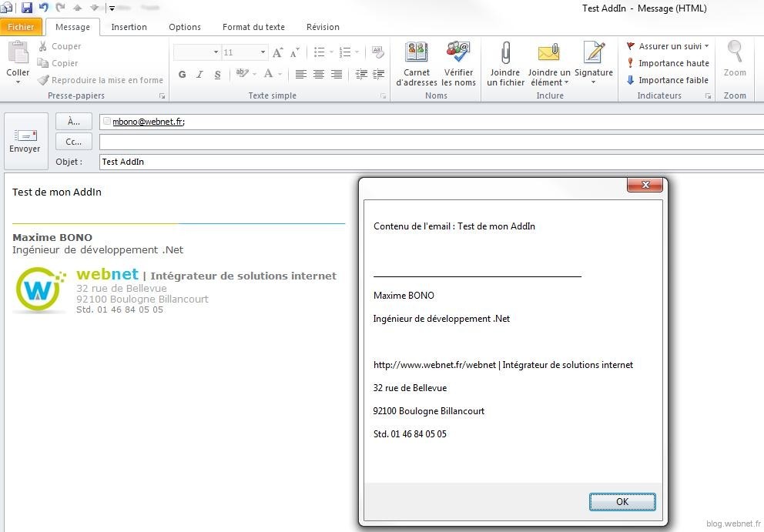Click Joindre un fichier paperclip
This screenshot has height=532, width=764.
coord(505,63)
